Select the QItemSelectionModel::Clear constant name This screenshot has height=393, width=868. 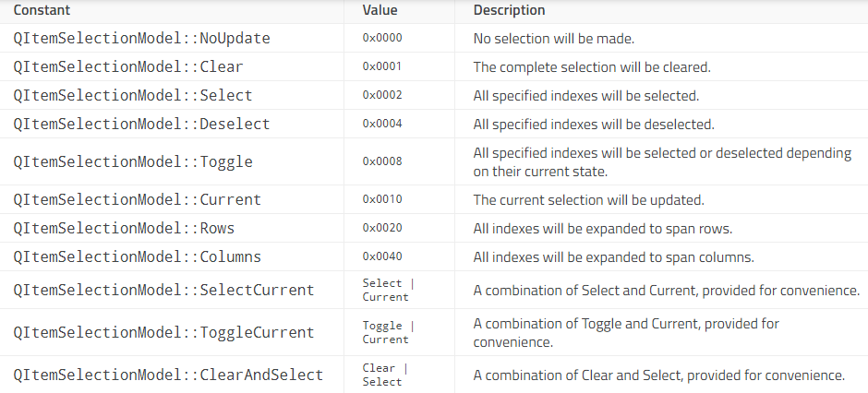[128, 67]
